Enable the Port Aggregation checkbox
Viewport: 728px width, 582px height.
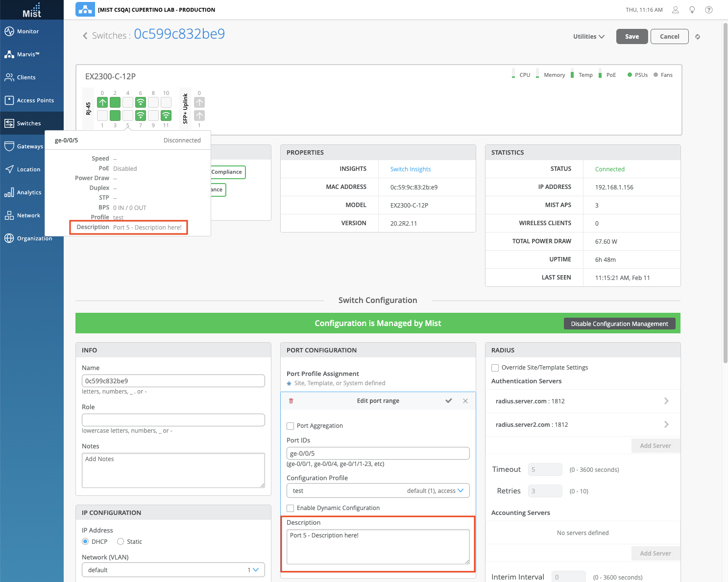click(x=291, y=426)
